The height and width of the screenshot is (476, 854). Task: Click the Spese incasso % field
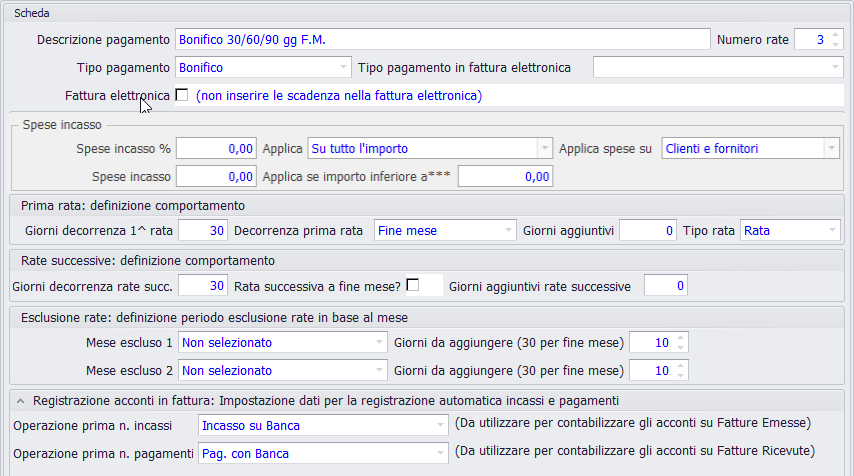pos(216,149)
